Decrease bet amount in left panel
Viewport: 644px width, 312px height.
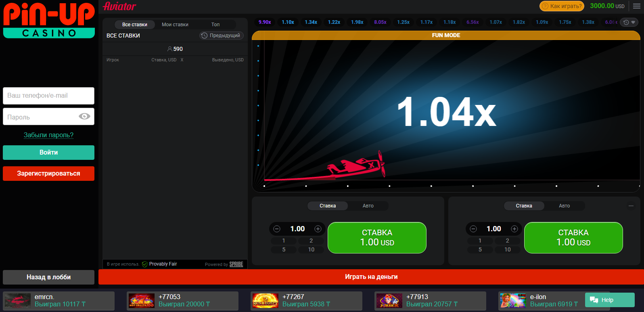tap(277, 229)
